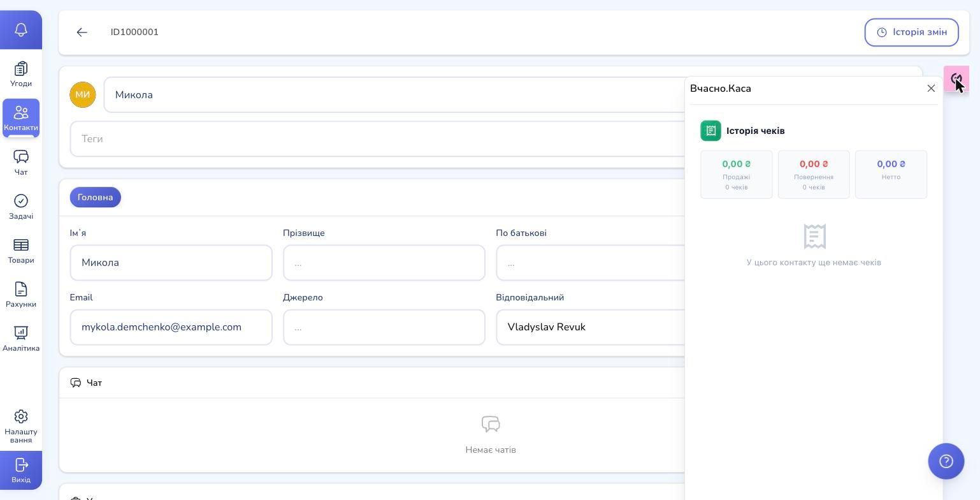Open Товари section
The image size is (980, 500).
click(x=21, y=251)
